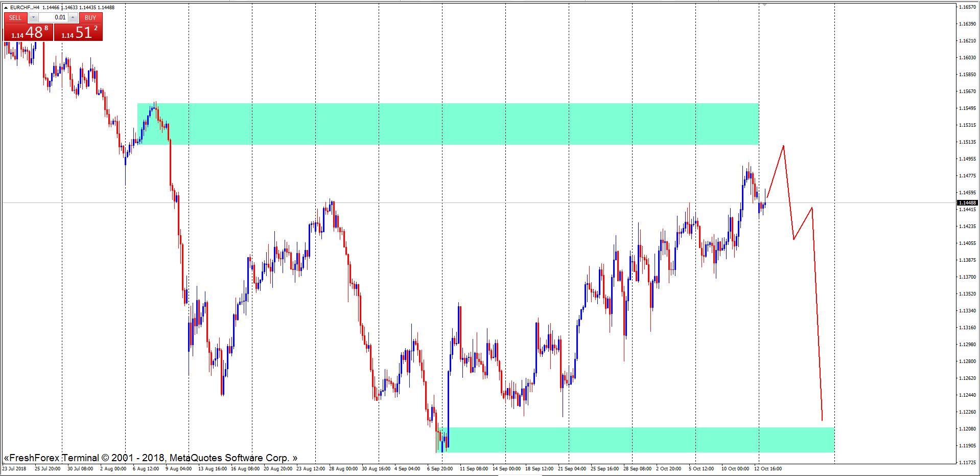Click the 28 Aug 00:00 time label
This screenshot has height=476, width=980.
pos(343,469)
